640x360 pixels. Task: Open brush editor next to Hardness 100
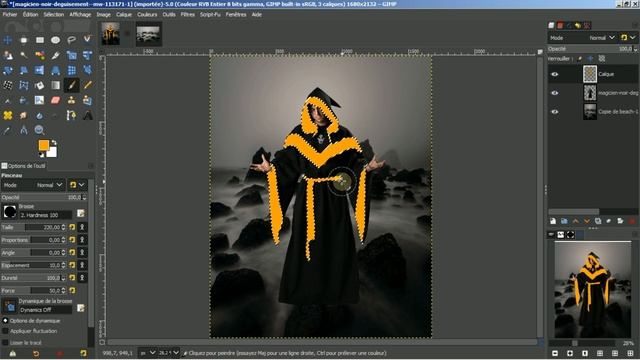[81, 213]
